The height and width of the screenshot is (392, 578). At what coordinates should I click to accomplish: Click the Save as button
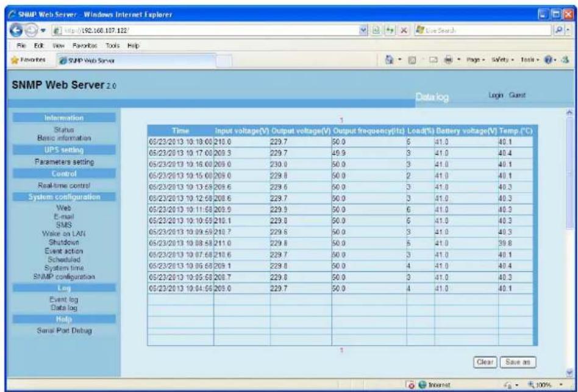(518, 362)
